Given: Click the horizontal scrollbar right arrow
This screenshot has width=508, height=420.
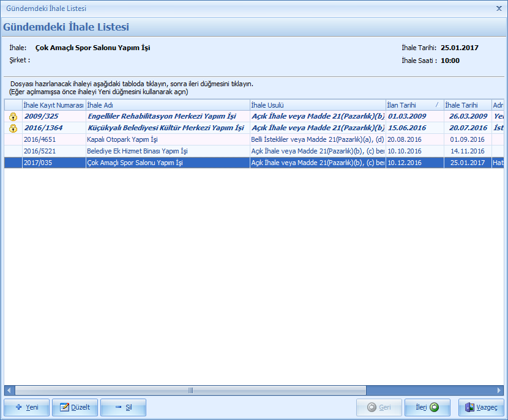Looking at the screenshot, I should pyautogui.click(x=500, y=391).
